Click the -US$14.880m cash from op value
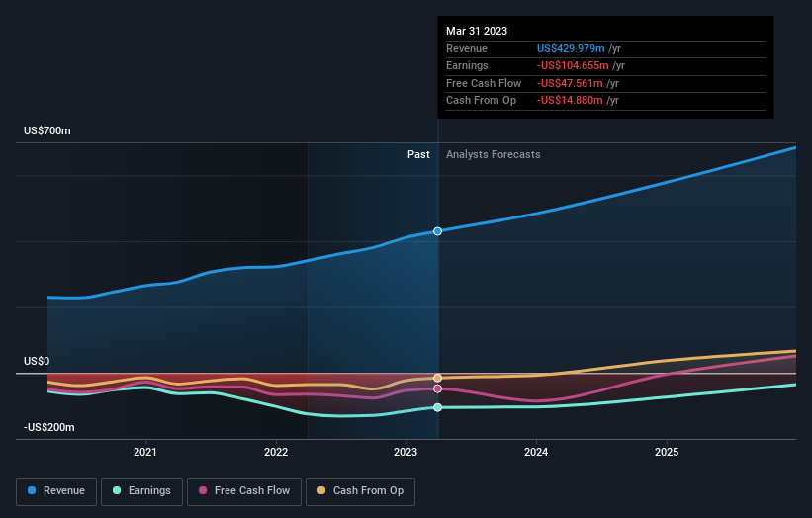 point(570,101)
